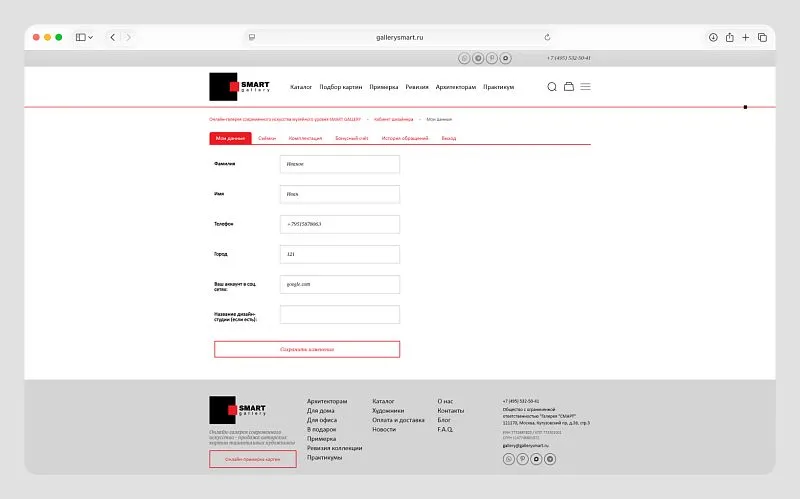Click the online try-on button in footer
Image resolution: width=800 pixels, height=499 pixels.
tap(253, 459)
